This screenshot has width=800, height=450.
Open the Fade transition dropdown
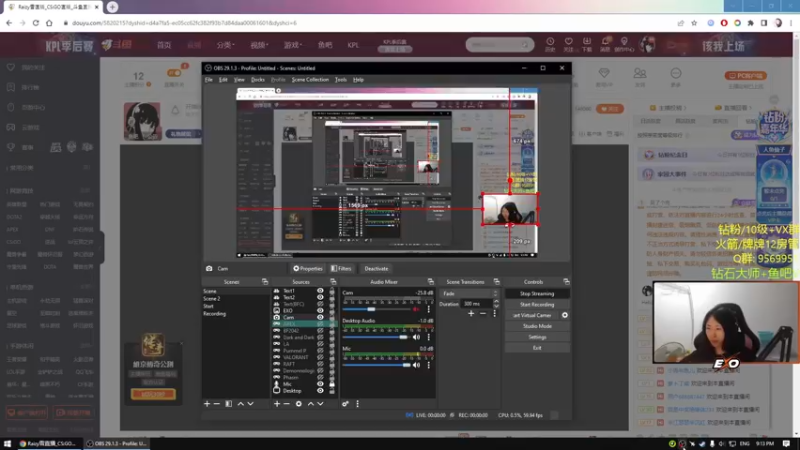click(469, 293)
